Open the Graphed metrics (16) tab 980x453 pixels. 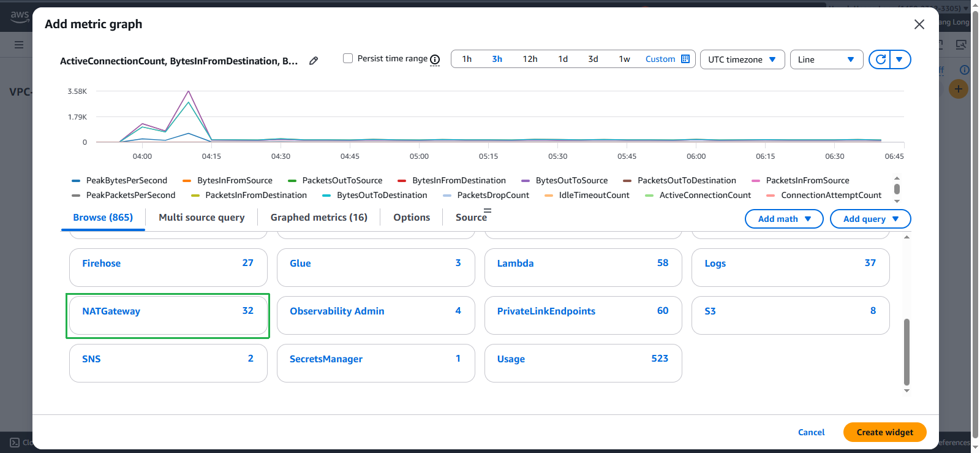319,218
